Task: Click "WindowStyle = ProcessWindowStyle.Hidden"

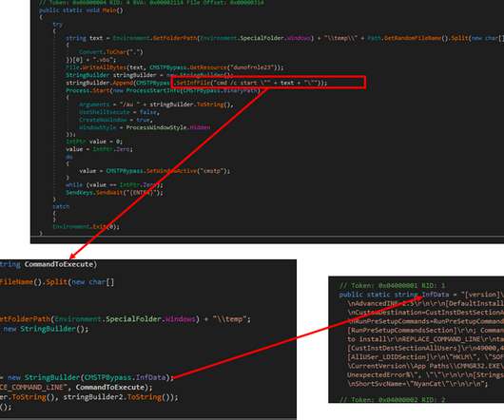Action: pyautogui.click(x=145, y=127)
